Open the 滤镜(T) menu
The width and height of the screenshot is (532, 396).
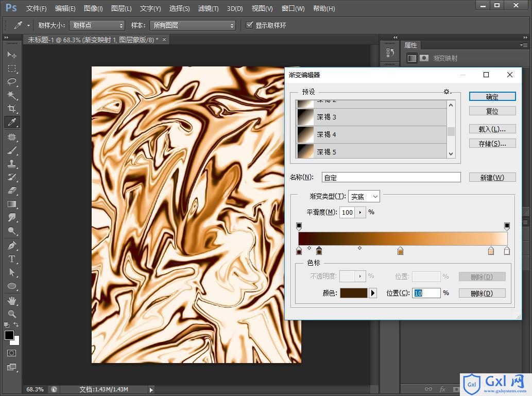point(208,8)
